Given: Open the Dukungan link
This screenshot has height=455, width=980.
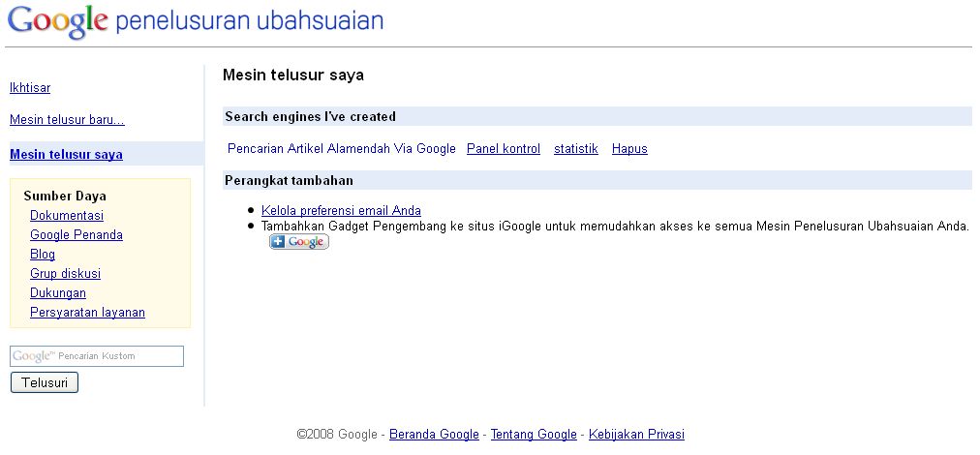Looking at the screenshot, I should pyautogui.click(x=58, y=292).
